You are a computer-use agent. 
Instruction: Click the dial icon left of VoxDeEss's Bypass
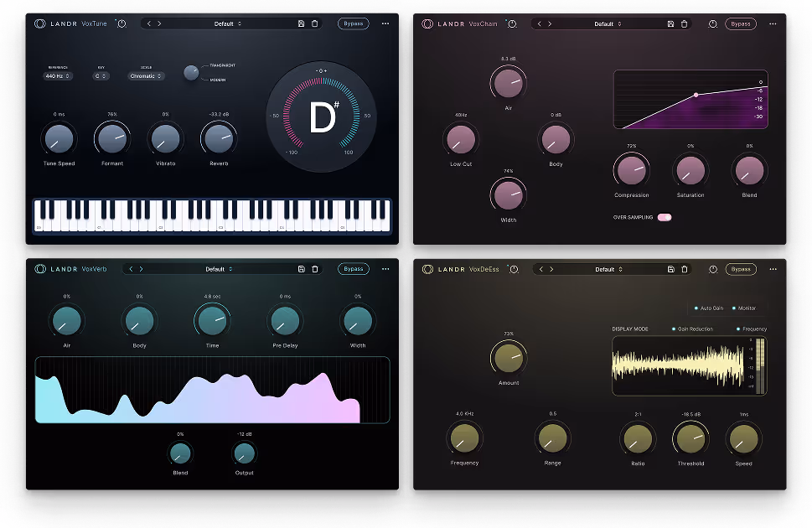point(713,269)
